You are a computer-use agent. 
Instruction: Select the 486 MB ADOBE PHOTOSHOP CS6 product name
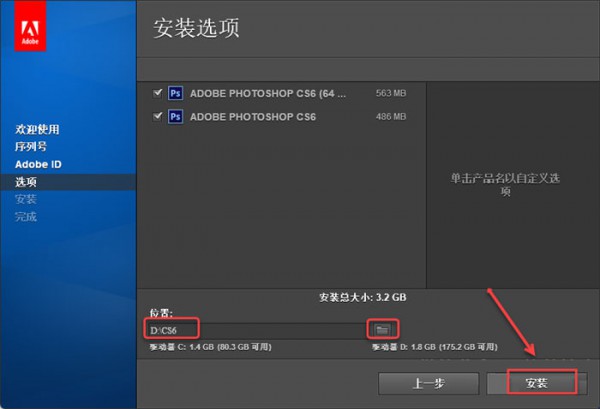point(253,117)
